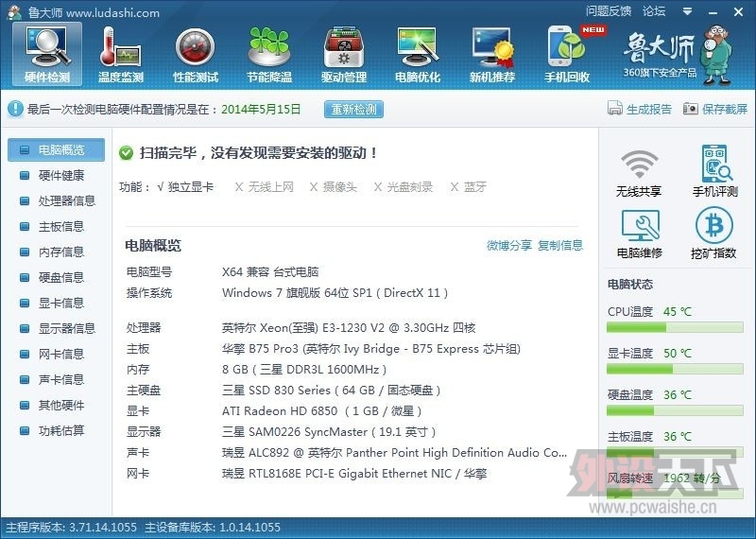Launch 性能测试 performance test

click(x=196, y=55)
